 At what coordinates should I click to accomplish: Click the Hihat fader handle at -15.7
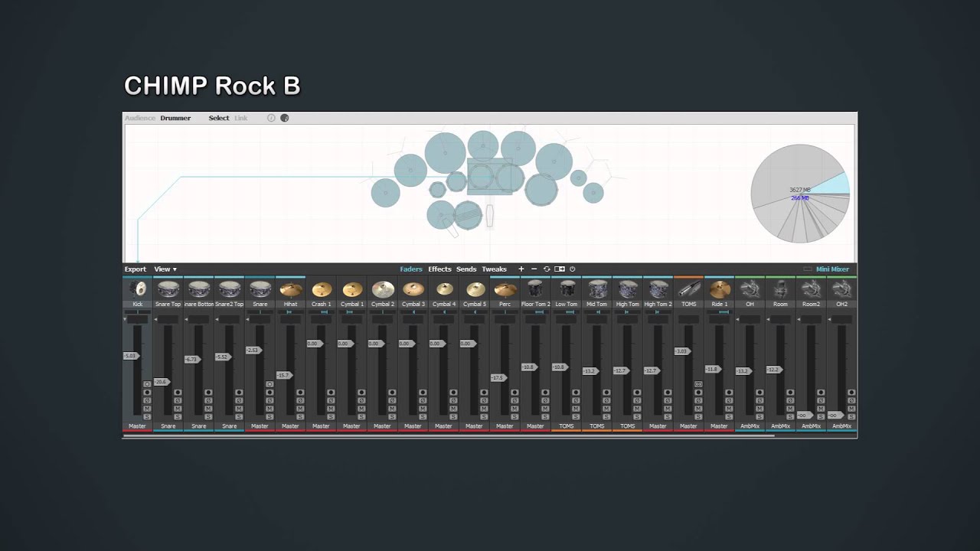[284, 375]
